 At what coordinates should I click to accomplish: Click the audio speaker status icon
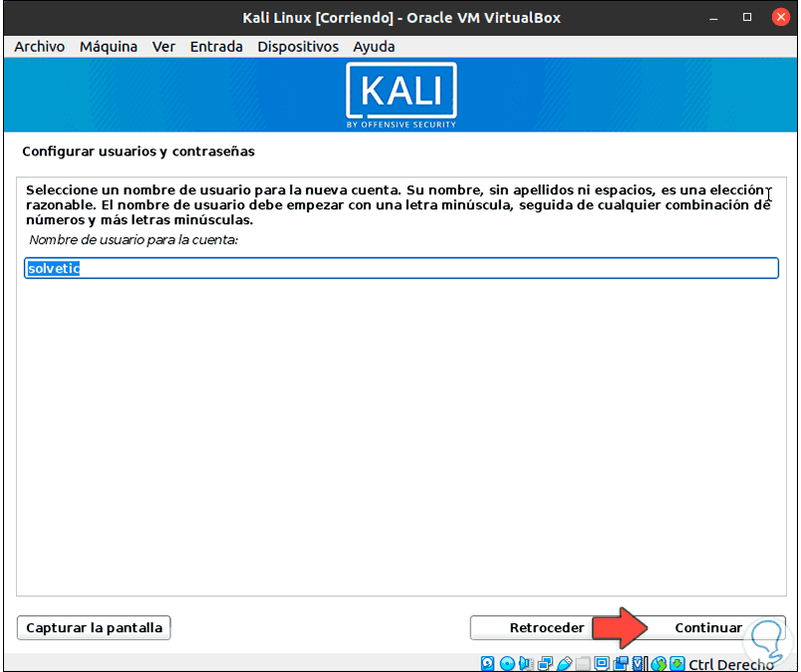[526, 663]
